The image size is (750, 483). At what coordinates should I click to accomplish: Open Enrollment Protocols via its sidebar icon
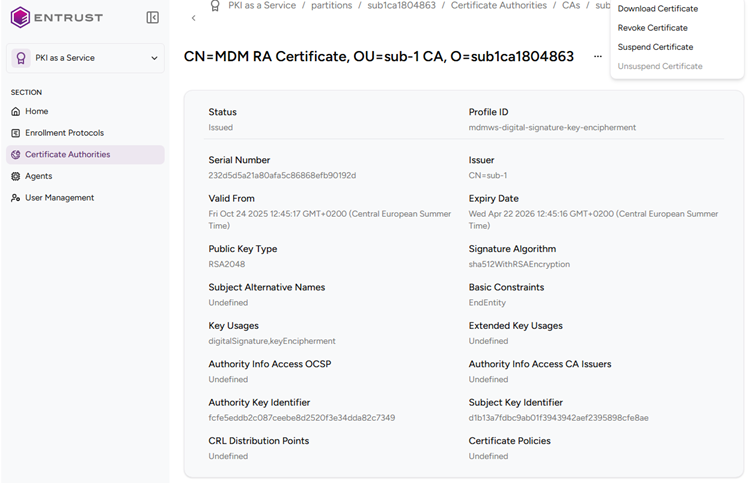tap(16, 133)
